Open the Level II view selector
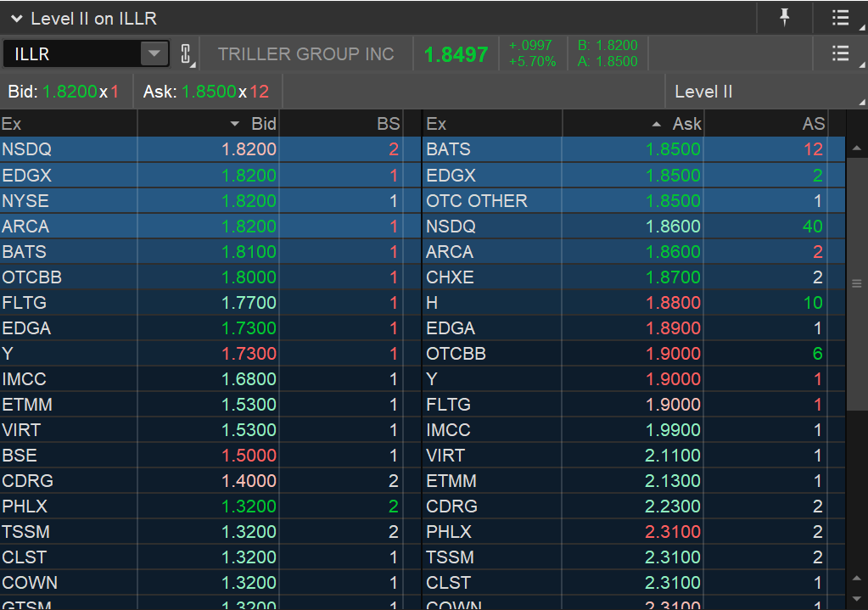The height and width of the screenshot is (610, 868). pyautogui.click(x=764, y=92)
